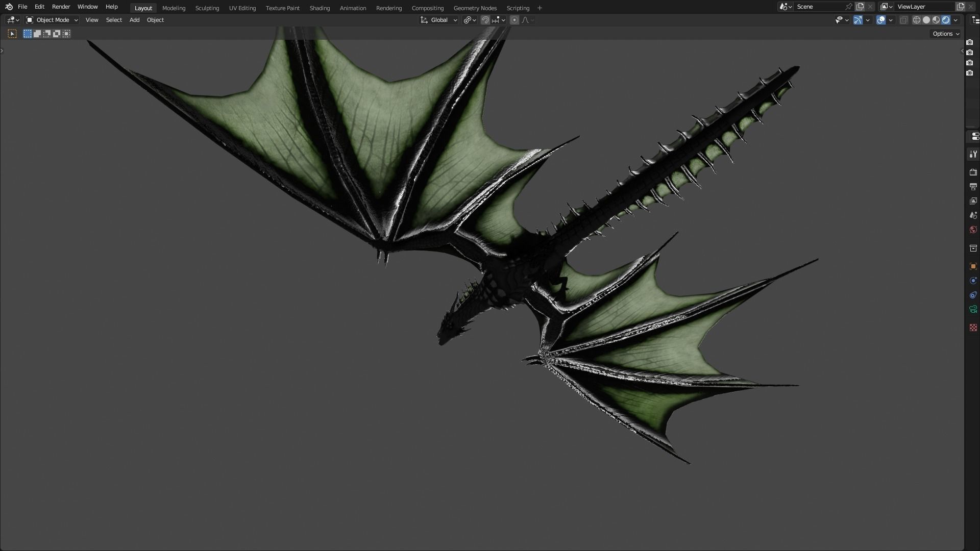Pin the scene to workspace
Screen dimensions: 980x551
tap(849, 7)
